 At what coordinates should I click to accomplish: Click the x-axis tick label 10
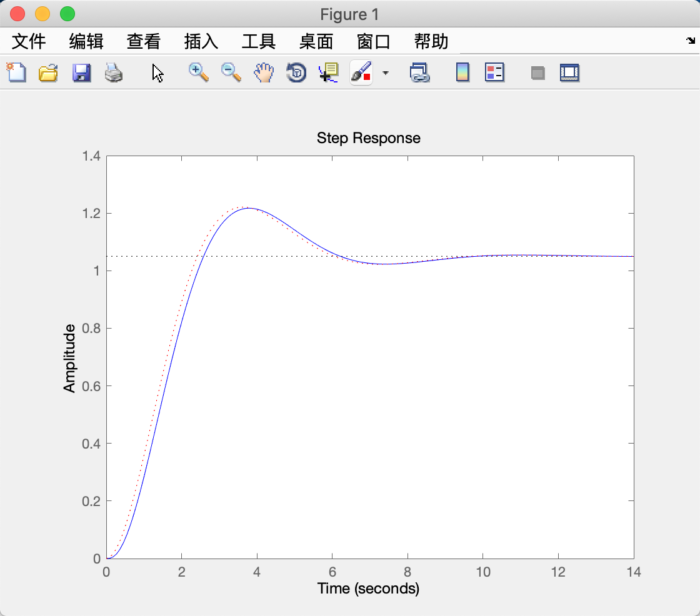482,572
